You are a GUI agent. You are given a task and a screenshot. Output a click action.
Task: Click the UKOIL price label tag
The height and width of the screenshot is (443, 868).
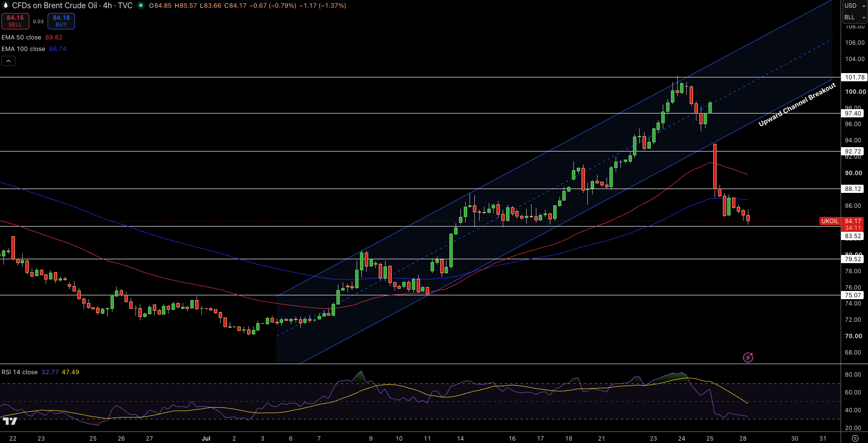[830, 221]
